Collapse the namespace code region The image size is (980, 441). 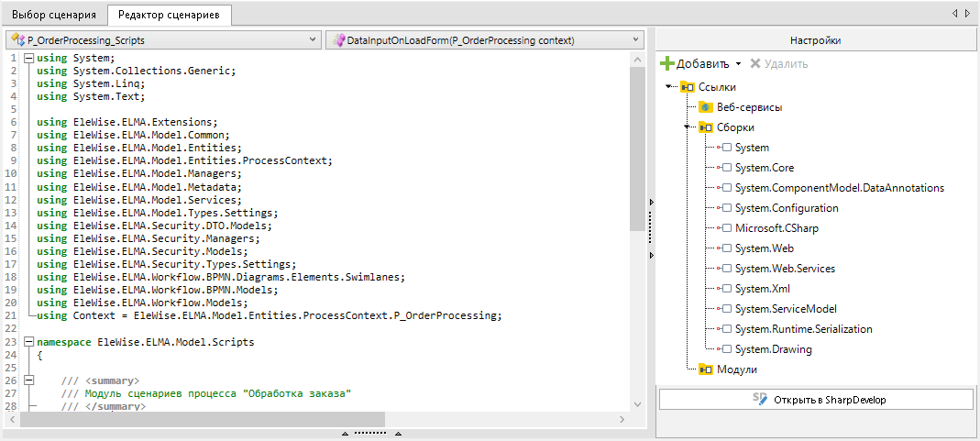click(29, 342)
